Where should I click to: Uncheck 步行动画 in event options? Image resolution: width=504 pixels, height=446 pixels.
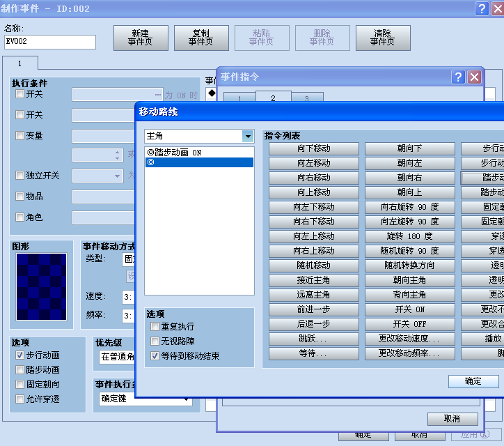pos(19,355)
